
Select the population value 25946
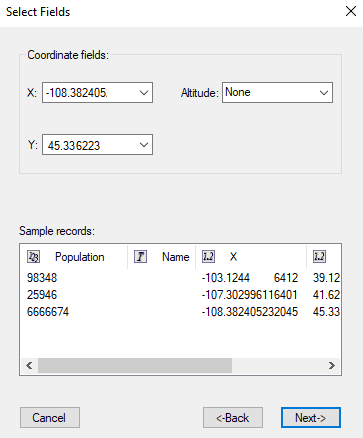pos(42,295)
